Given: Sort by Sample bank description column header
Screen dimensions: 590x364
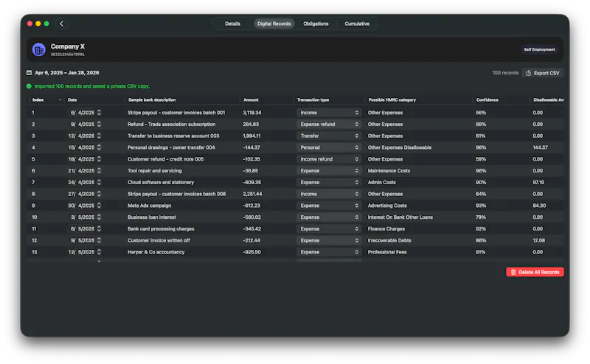Looking at the screenshot, I should [x=152, y=99].
